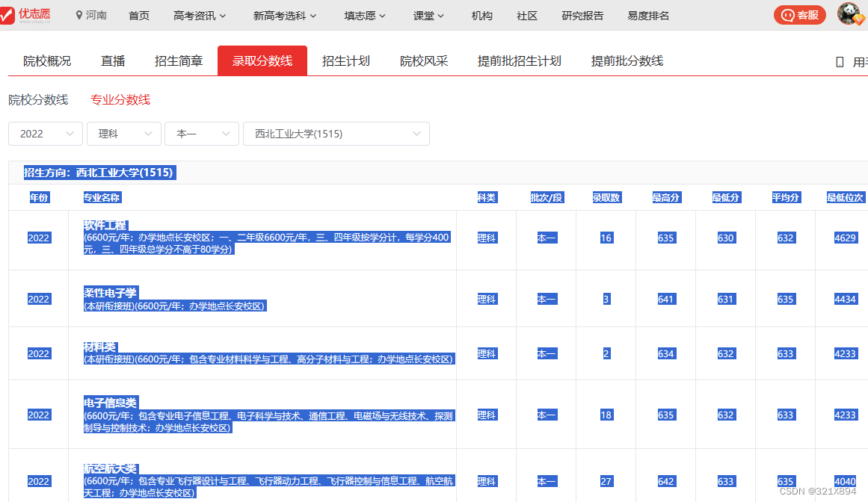Click the 柔性电子学 major name
The width and height of the screenshot is (868, 502).
click(110, 293)
